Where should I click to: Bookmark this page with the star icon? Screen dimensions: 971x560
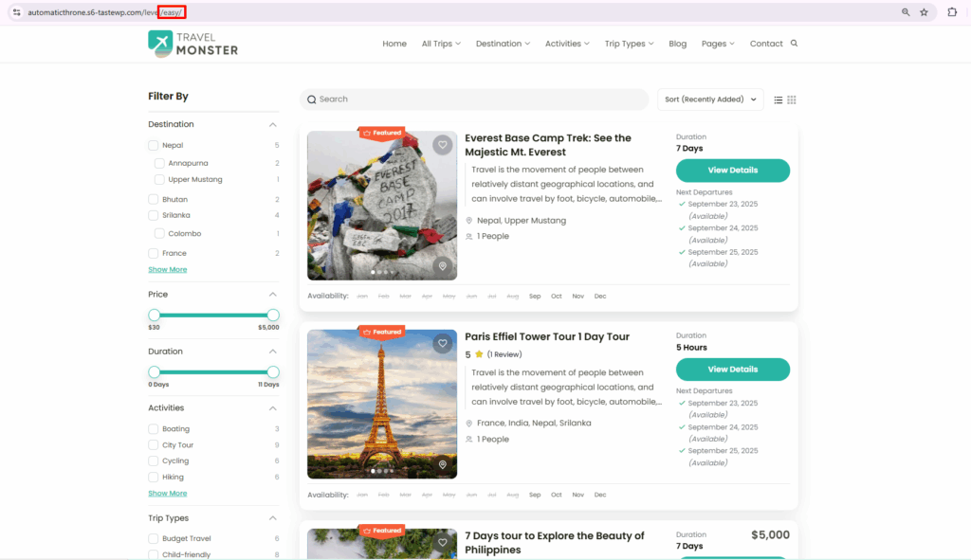(924, 12)
